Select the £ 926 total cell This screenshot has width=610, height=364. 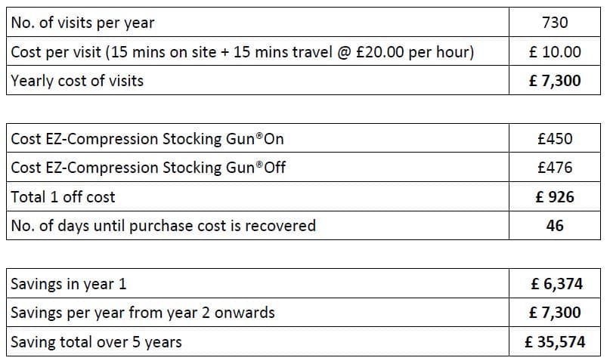(555, 197)
